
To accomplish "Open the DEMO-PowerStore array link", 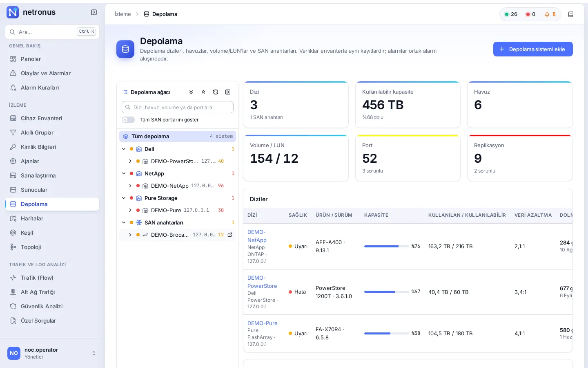I will (262, 282).
